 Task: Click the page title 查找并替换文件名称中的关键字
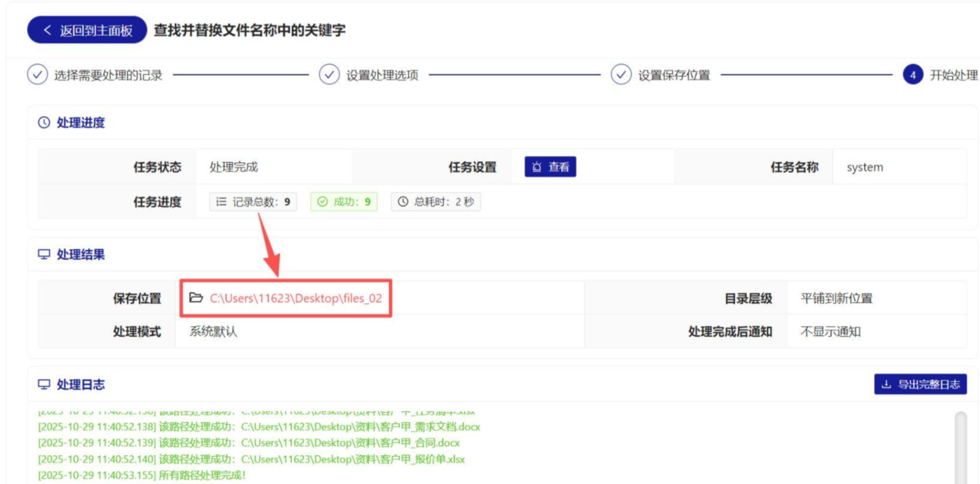click(x=250, y=30)
